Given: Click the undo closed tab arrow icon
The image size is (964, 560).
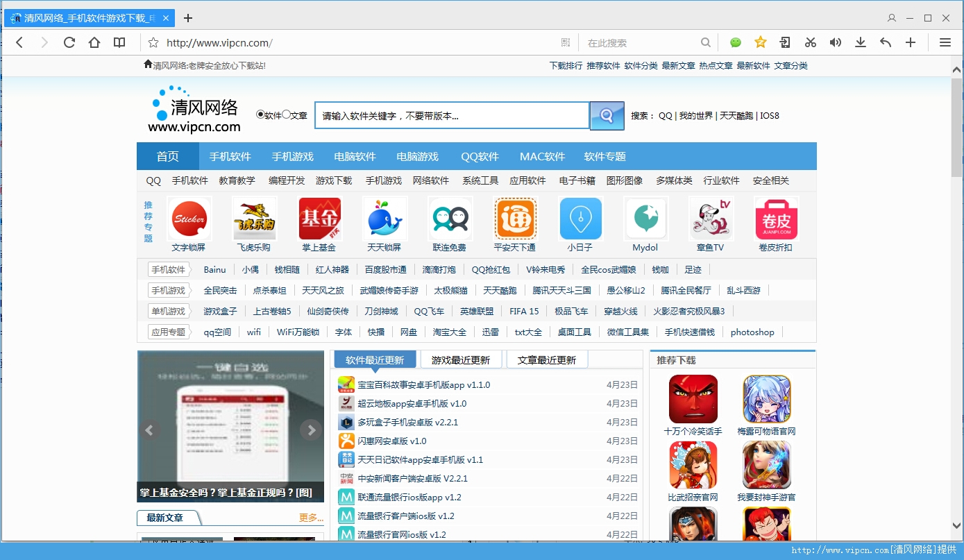Looking at the screenshot, I should pos(886,42).
